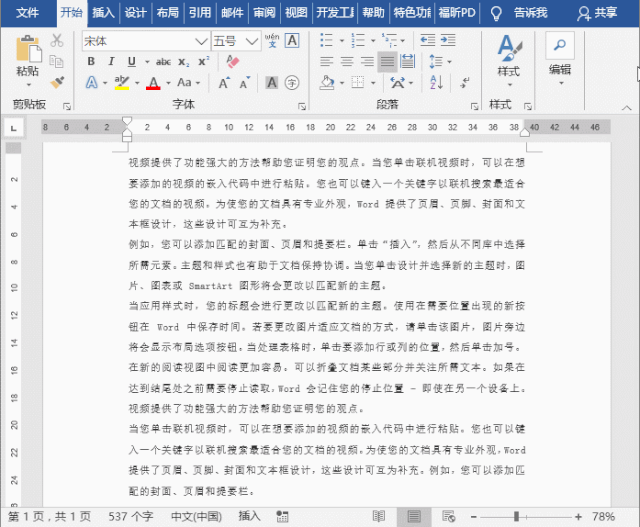Viewport: 640px width, 527px height.
Task: Align text right
Action: pos(367,62)
